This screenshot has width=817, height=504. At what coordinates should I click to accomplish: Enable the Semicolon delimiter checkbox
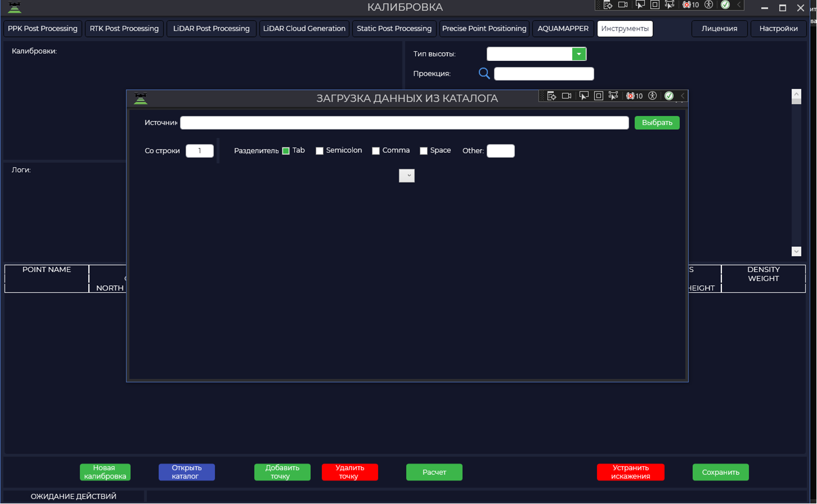pos(320,151)
